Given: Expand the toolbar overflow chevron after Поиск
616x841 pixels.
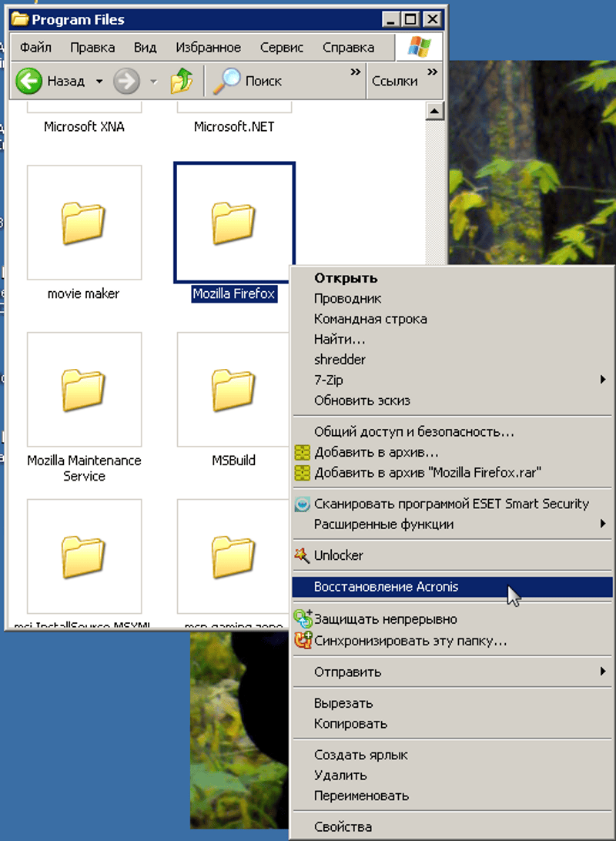Looking at the screenshot, I should [x=356, y=72].
